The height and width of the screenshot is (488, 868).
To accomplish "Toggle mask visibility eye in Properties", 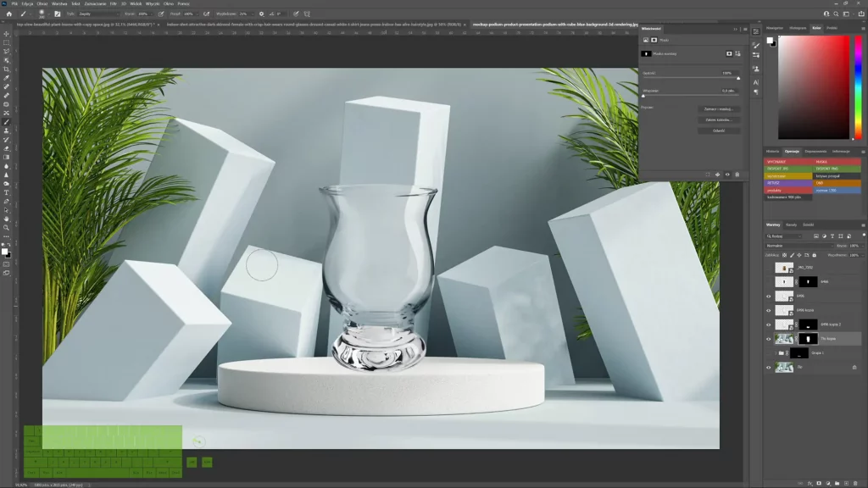I will point(727,175).
